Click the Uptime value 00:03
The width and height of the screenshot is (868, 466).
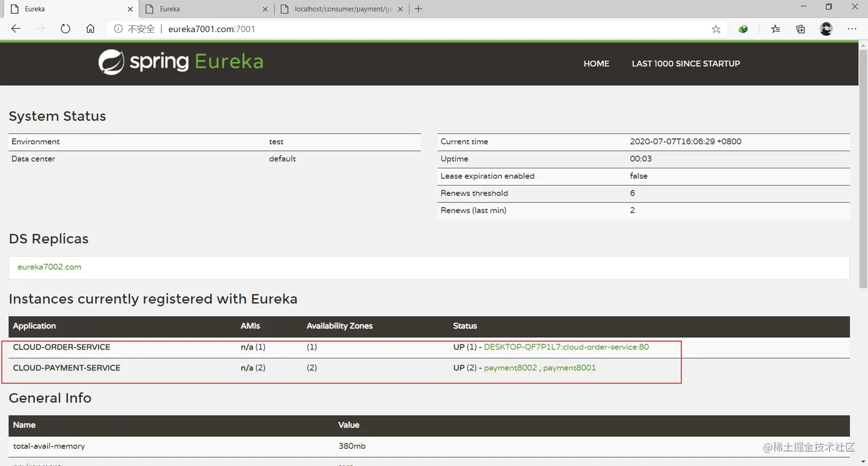(641, 159)
